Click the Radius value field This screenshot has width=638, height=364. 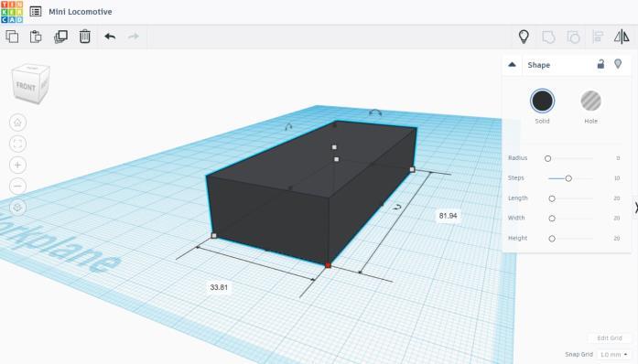point(618,158)
